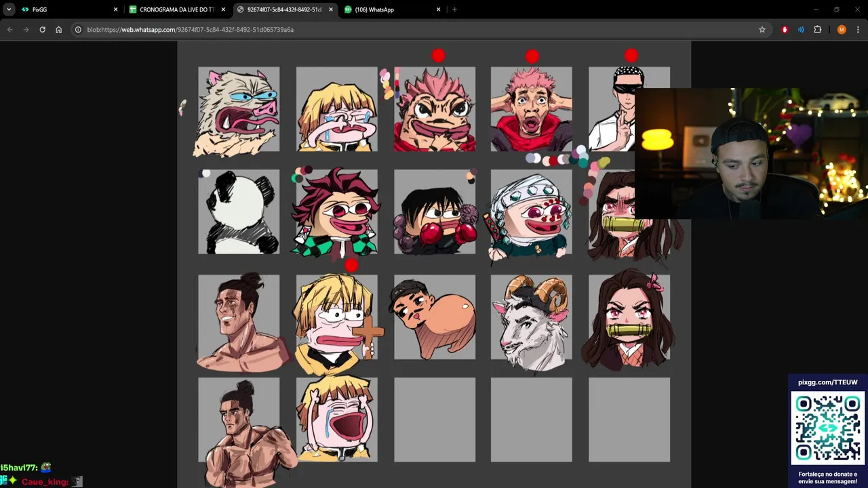The image size is (868, 488).
Task: Go forward one page
Action: click(26, 30)
